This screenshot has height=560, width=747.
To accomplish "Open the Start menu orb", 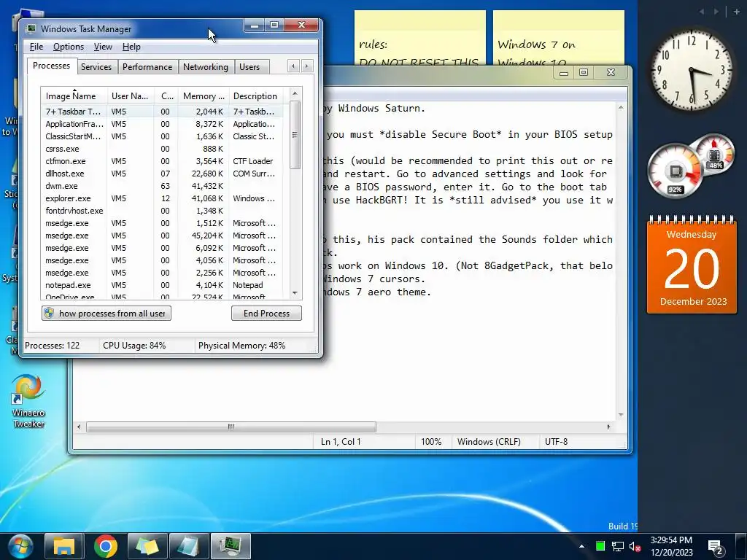I will 20,546.
